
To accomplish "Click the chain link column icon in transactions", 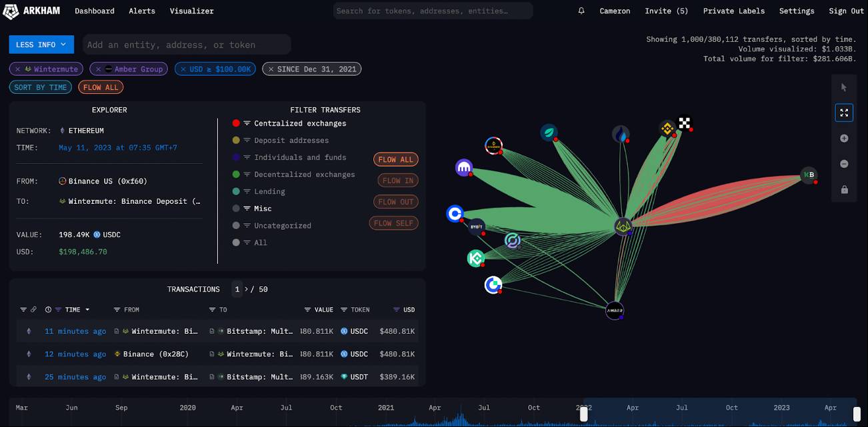I will 33,310.
